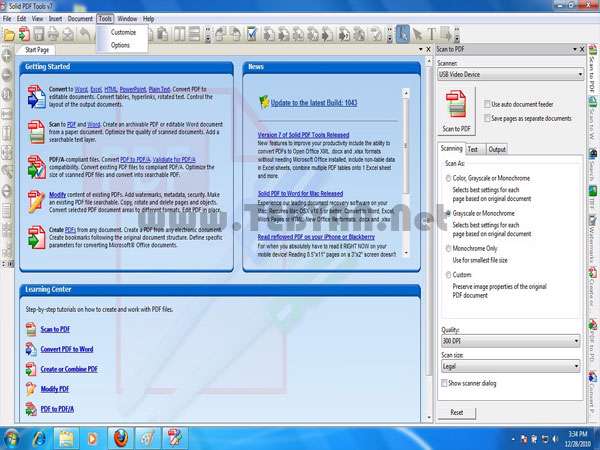Open the Scan to PDF tutorial link

click(x=55, y=329)
